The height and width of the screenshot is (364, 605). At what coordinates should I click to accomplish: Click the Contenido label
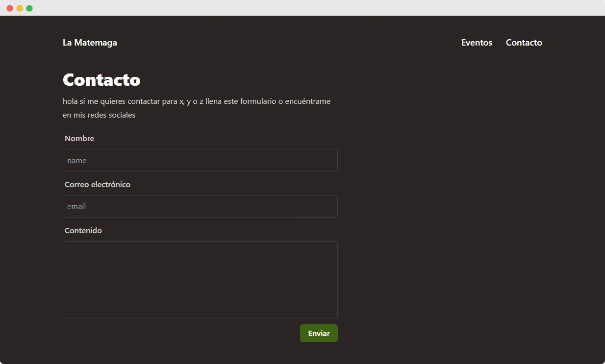point(83,230)
